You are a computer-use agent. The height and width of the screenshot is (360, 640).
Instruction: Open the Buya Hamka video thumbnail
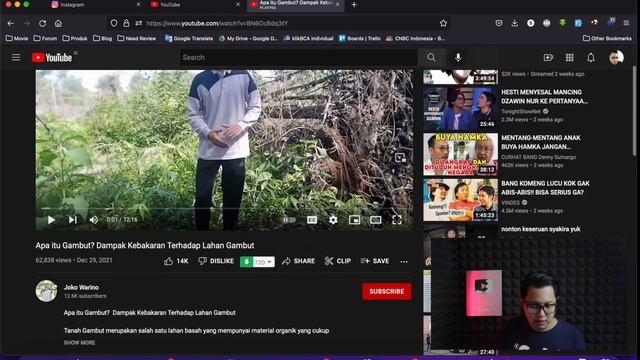460,154
